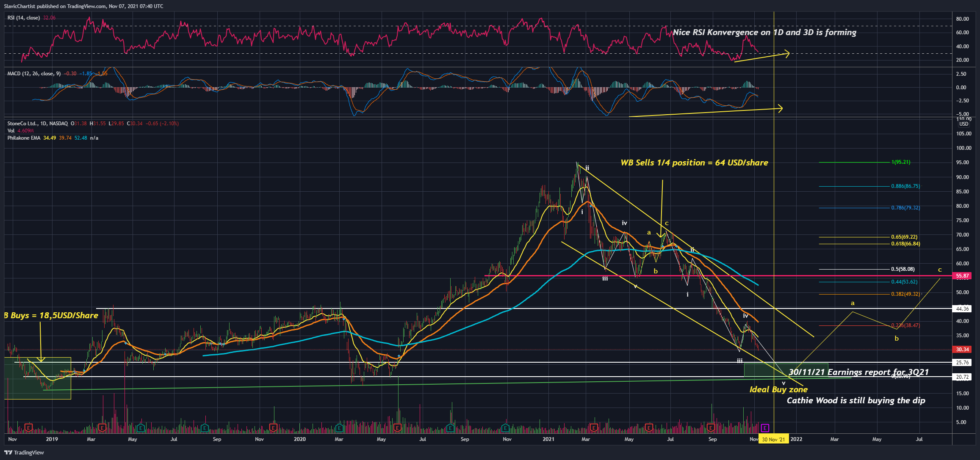Click the TradingView logo at the bottom
This screenshot has height=460, width=980.
point(24,452)
